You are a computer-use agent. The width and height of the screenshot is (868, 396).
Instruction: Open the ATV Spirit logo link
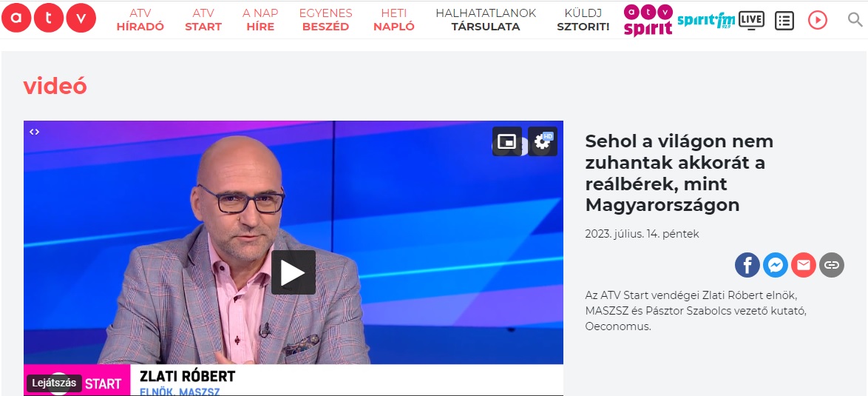point(648,20)
